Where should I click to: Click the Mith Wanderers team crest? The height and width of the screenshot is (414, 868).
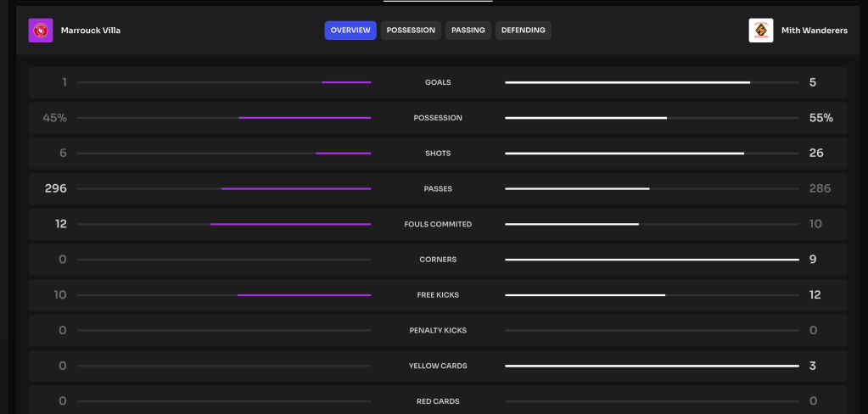click(x=761, y=31)
